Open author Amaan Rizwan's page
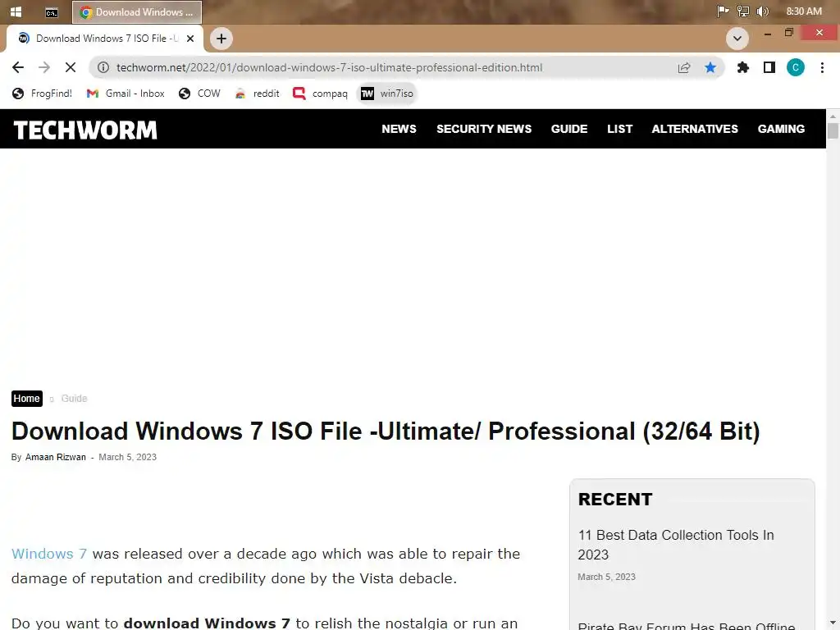Image resolution: width=840 pixels, height=630 pixels. pyautogui.click(x=55, y=457)
